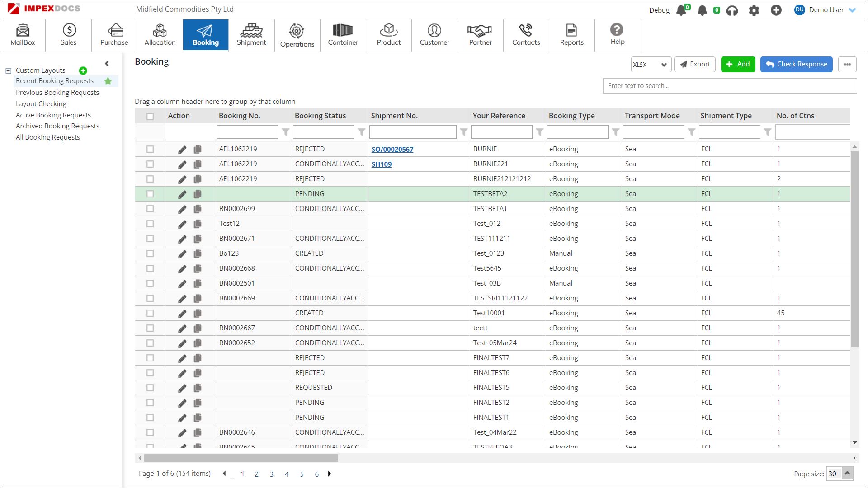The image size is (868, 488).
Task: Click the horizontal scrollbar thumb
Action: coord(241,458)
